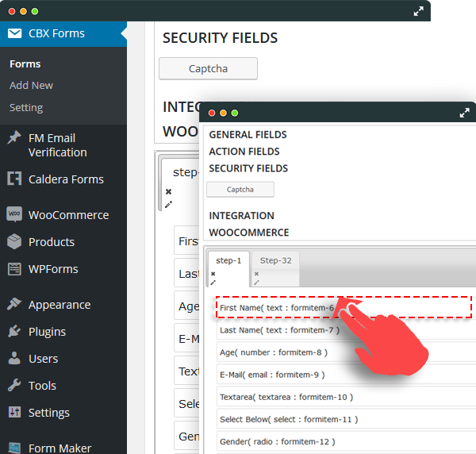Click Captcha button in front window

[x=240, y=190]
